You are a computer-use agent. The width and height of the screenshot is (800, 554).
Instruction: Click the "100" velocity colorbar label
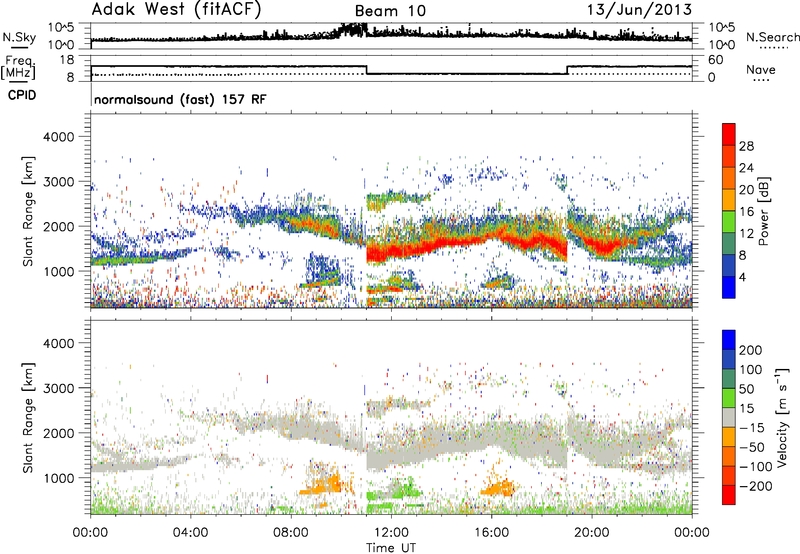click(751, 370)
